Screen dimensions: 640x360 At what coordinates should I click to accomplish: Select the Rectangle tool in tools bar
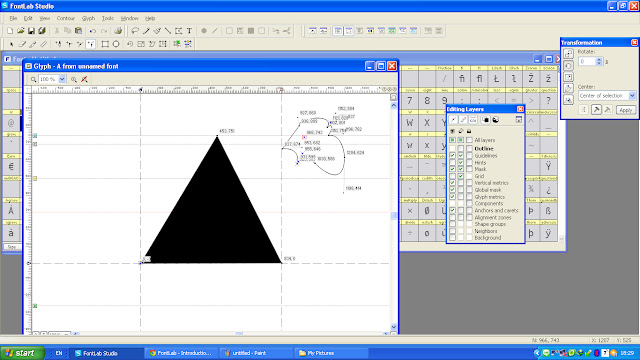(x=105, y=44)
